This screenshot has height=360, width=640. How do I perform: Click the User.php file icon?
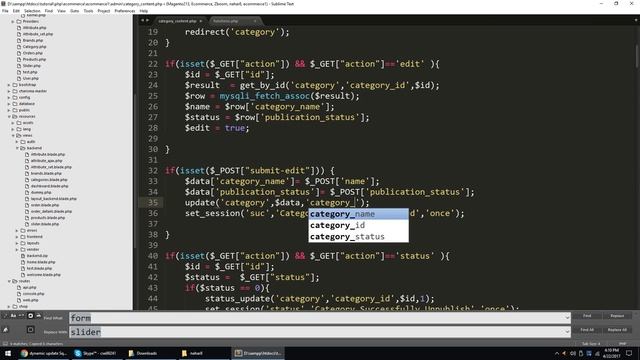pos(19,78)
